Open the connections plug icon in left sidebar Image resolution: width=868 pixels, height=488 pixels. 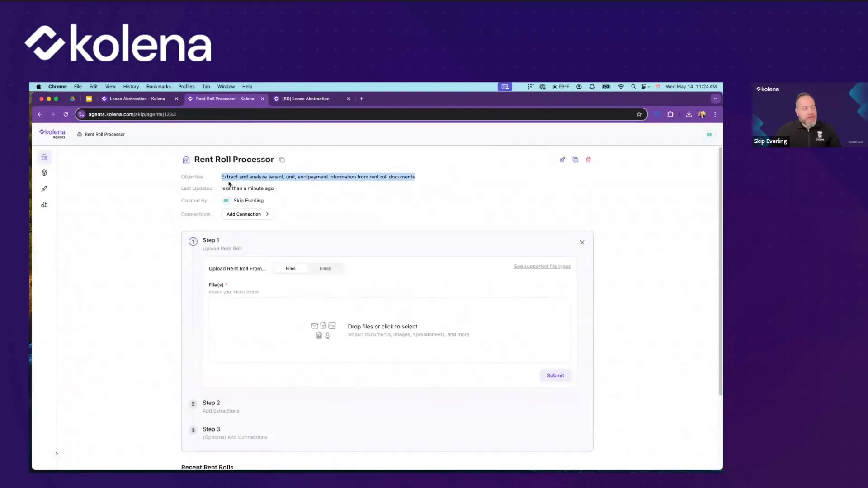coord(44,189)
